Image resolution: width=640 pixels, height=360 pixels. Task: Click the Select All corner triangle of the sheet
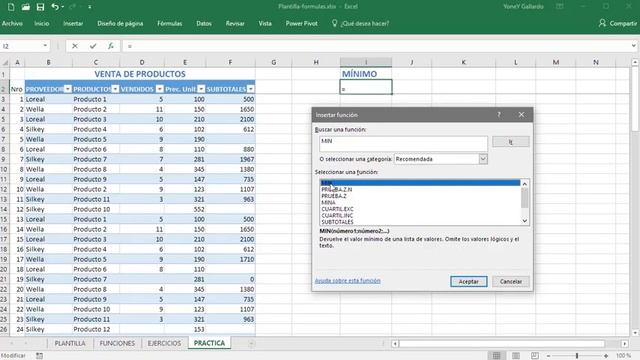coord(5,62)
